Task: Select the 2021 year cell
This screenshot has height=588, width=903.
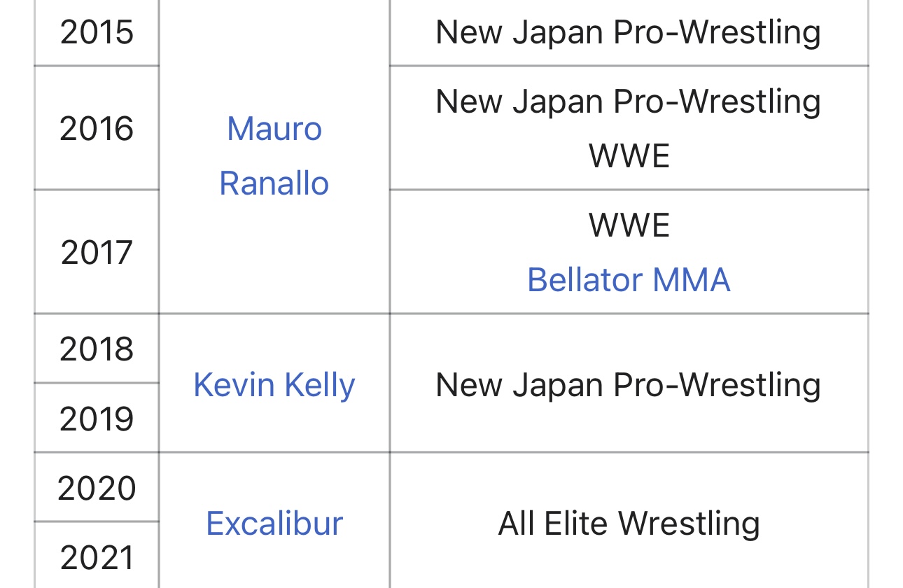Action: point(97,558)
